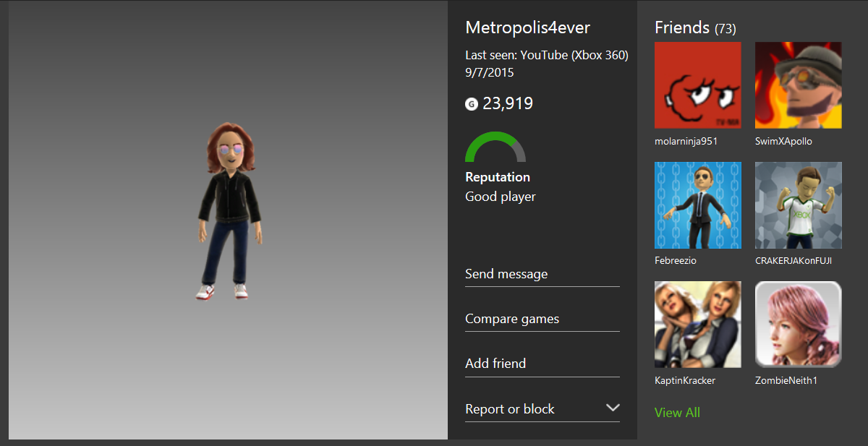
Task: Click the Friends (73) heading
Action: pyautogui.click(x=695, y=27)
